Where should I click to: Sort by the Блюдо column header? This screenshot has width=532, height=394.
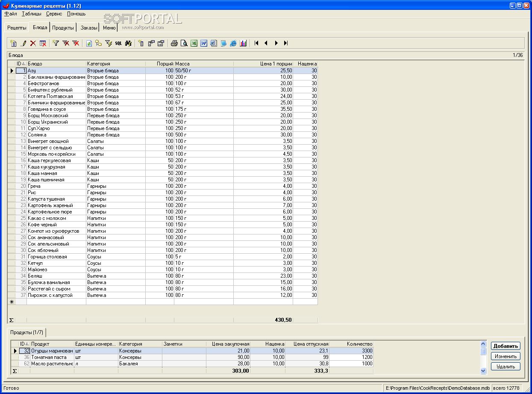click(56, 64)
